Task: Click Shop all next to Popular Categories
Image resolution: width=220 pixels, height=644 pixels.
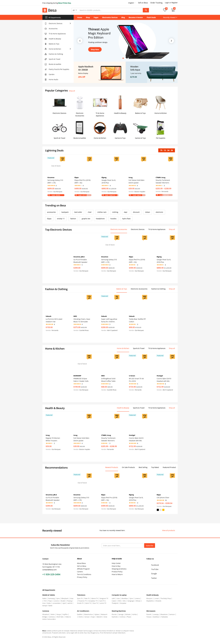Action: (x=72, y=91)
